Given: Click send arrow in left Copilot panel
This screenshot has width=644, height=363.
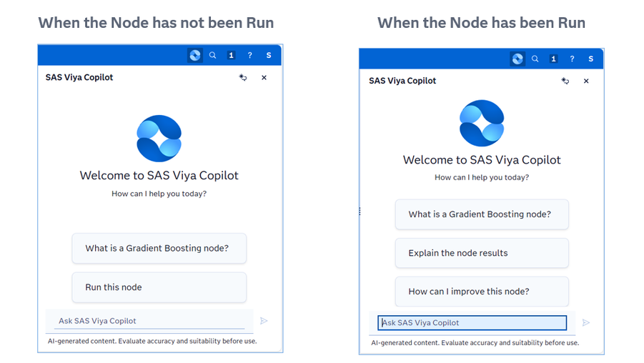Looking at the screenshot, I should coord(264,321).
